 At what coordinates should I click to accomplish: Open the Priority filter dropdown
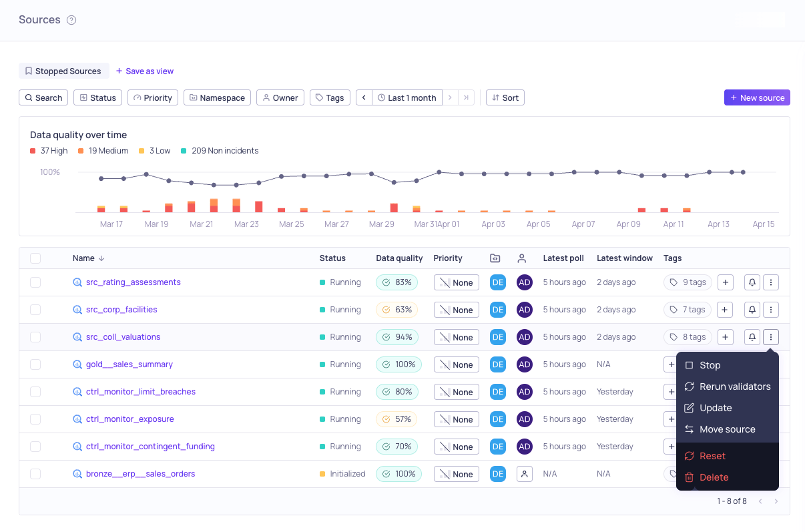[153, 97]
